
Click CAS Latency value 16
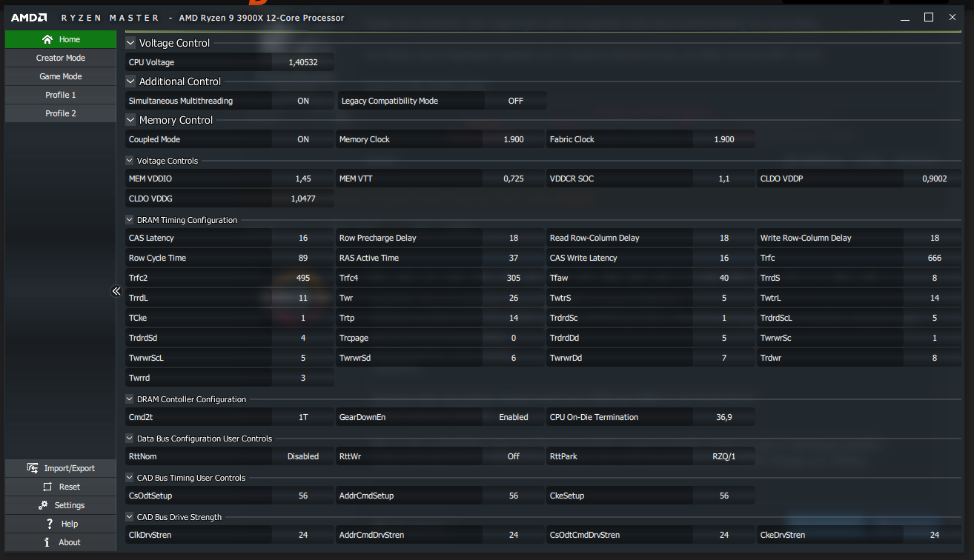[303, 238]
